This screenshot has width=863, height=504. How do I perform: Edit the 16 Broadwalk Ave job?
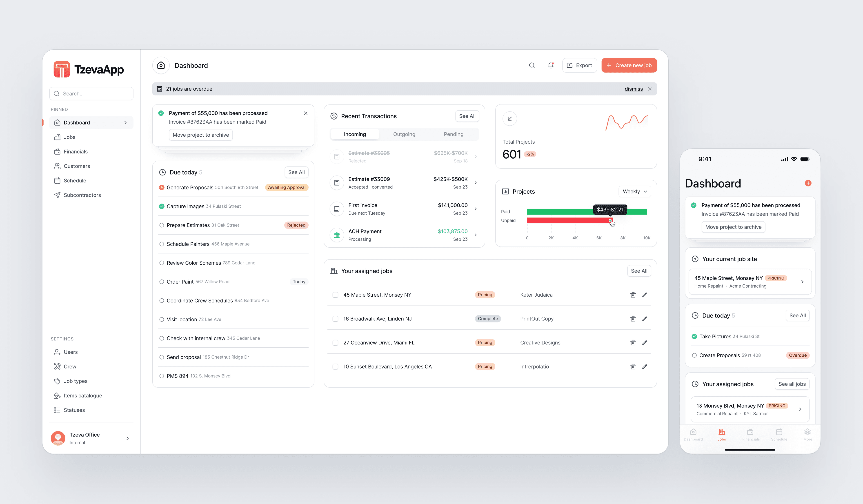click(645, 319)
